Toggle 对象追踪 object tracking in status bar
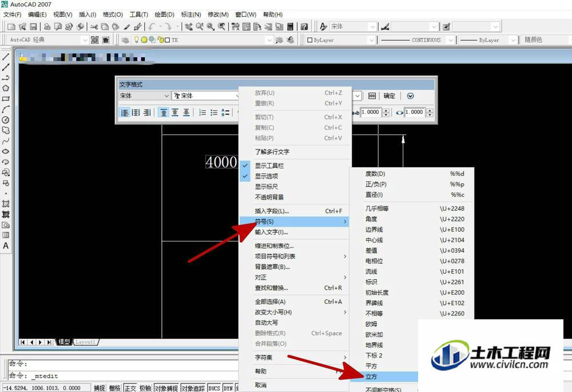The height and width of the screenshot is (392, 572). [x=193, y=388]
